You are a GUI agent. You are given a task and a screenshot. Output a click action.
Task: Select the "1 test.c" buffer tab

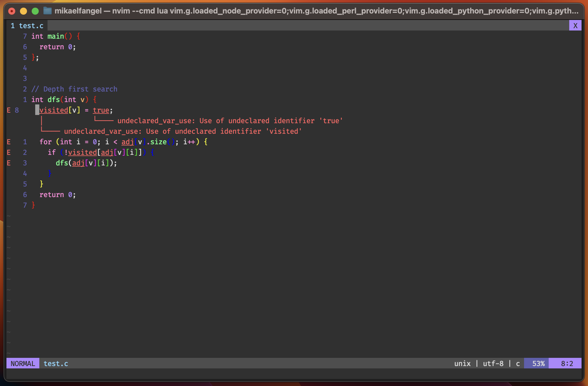(x=27, y=26)
